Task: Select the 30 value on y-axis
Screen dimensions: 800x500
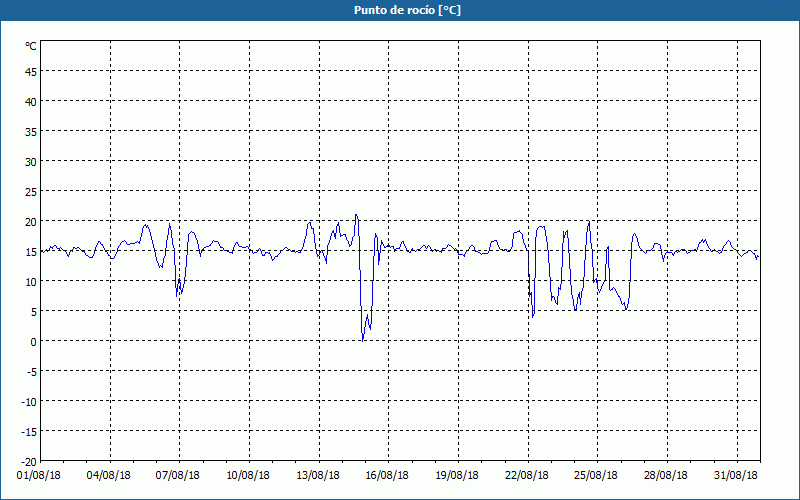Action: [31, 162]
